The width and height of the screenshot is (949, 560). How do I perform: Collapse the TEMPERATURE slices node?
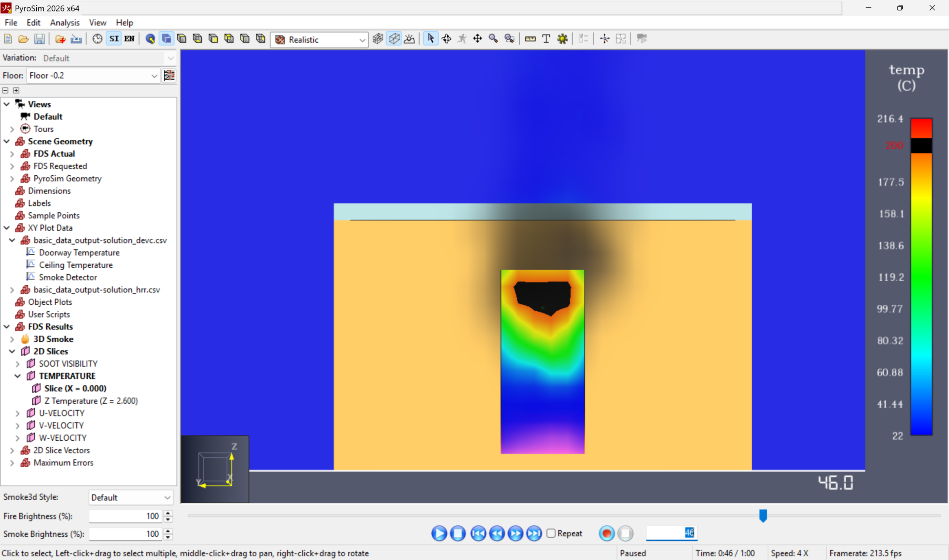pos(18,376)
